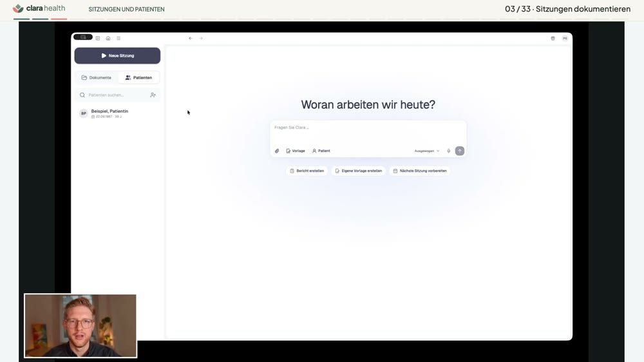
Task: Activate the microphone dictation icon
Action: tap(448, 151)
